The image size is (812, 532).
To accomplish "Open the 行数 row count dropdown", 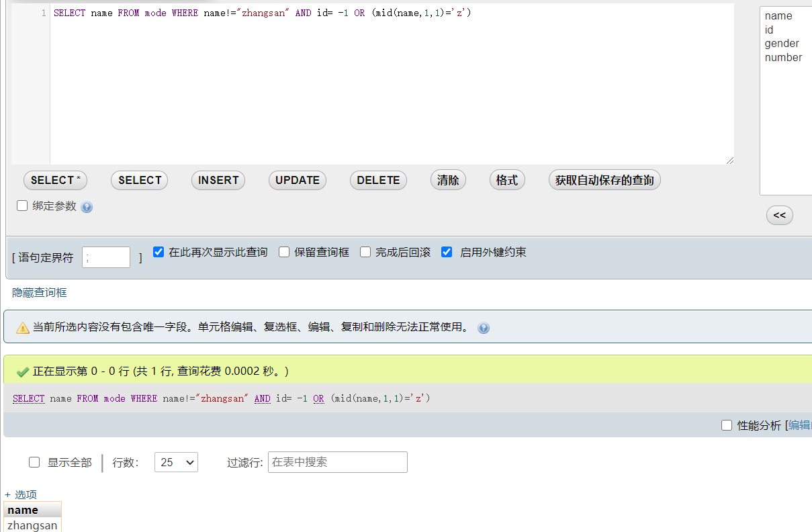I will click(176, 462).
